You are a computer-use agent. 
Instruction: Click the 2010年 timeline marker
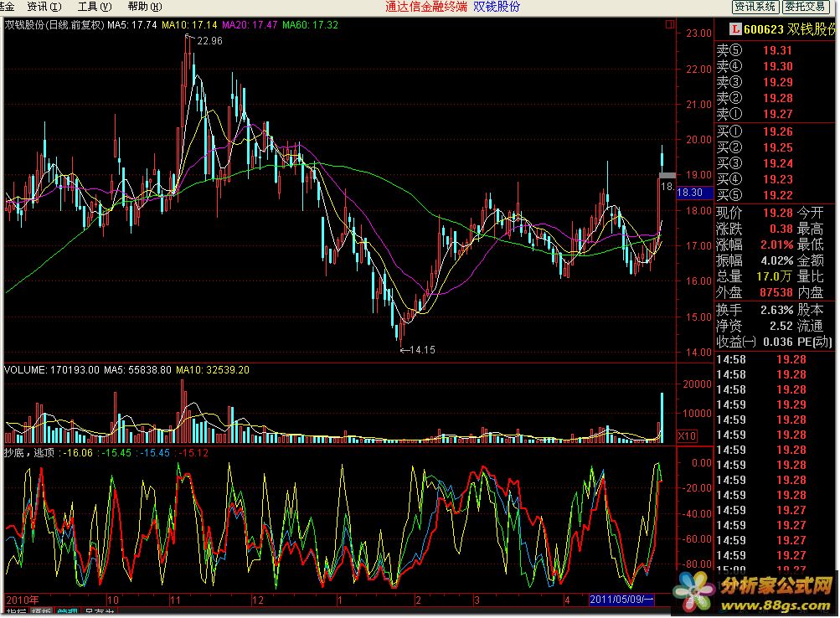(23, 600)
